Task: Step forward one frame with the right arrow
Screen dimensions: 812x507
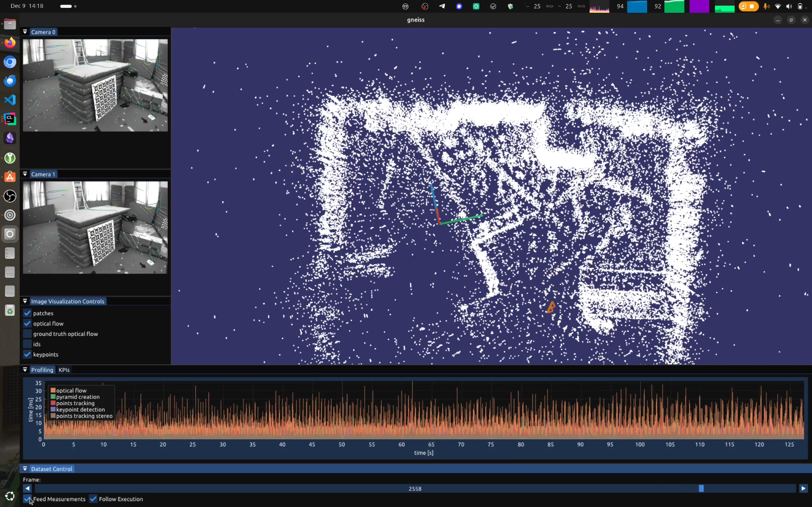Action: [x=803, y=488]
